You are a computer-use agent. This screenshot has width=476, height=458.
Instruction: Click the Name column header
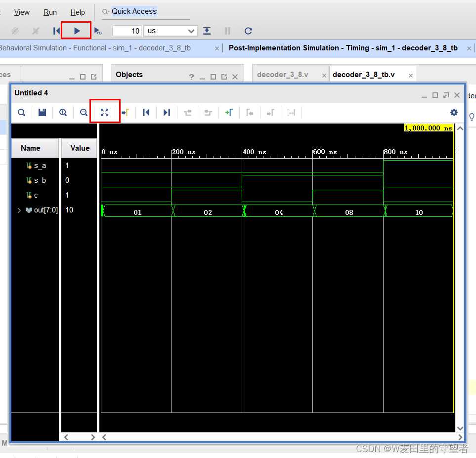pyautogui.click(x=35, y=148)
